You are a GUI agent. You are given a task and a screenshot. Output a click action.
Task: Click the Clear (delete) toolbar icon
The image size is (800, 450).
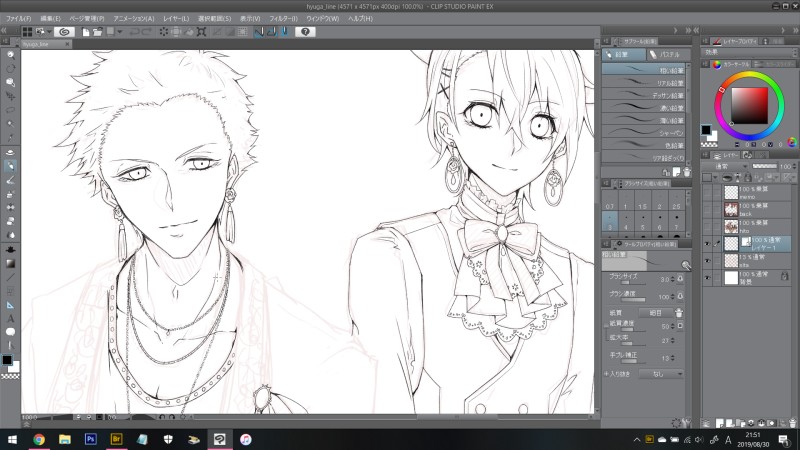point(163,32)
